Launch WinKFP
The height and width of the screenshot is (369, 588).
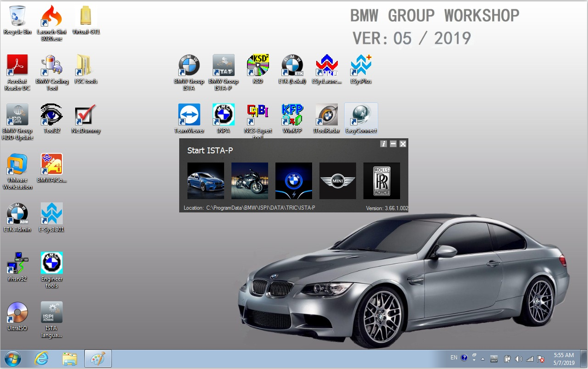point(292,114)
